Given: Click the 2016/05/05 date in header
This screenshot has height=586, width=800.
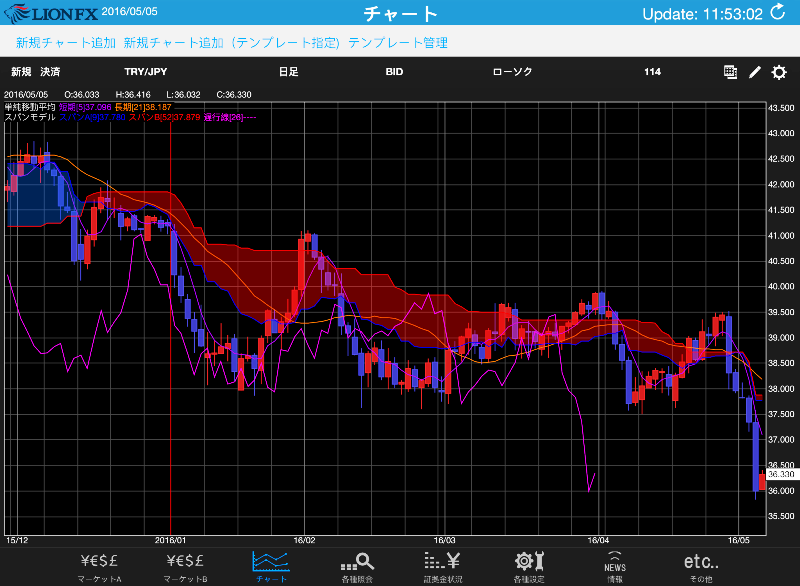Looking at the screenshot, I should tap(130, 11).
